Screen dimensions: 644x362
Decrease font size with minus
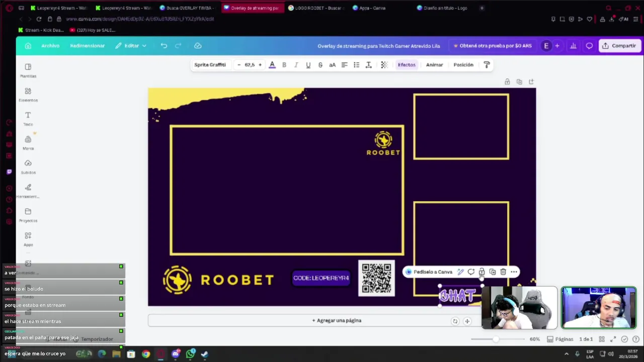239,65
